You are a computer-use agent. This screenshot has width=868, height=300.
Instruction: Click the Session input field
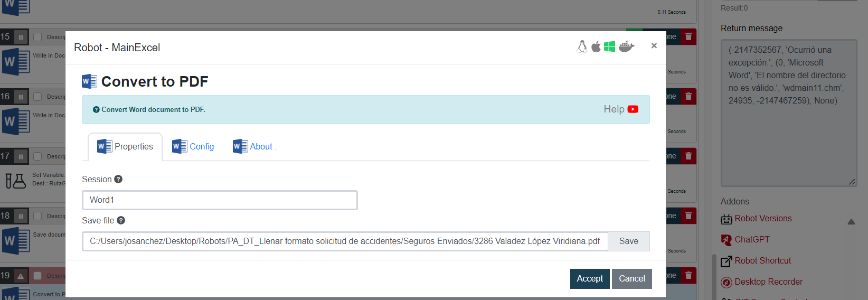coord(220,200)
